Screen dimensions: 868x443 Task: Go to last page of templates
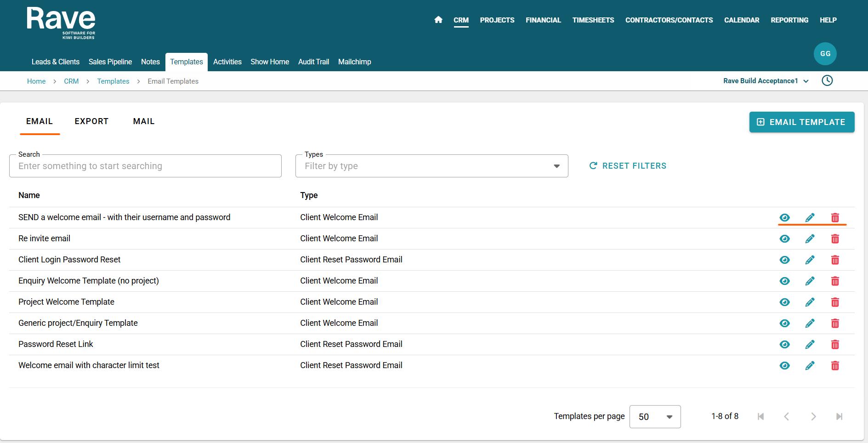pyautogui.click(x=840, y=416)
